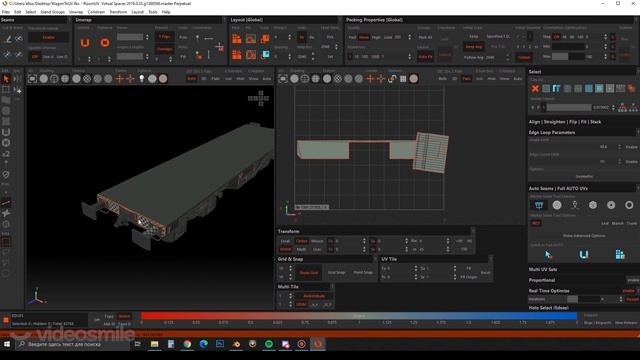Image resolution: width=640 pixels, height=360 pixels.
Task: Open the Island Groups menu
Action: click(x=53, y=12)
